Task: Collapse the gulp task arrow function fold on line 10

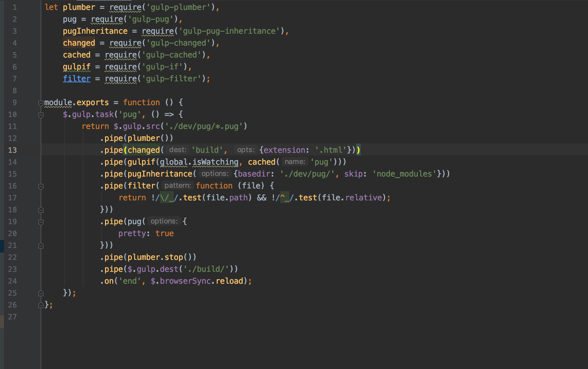Action: coord(41,115)
